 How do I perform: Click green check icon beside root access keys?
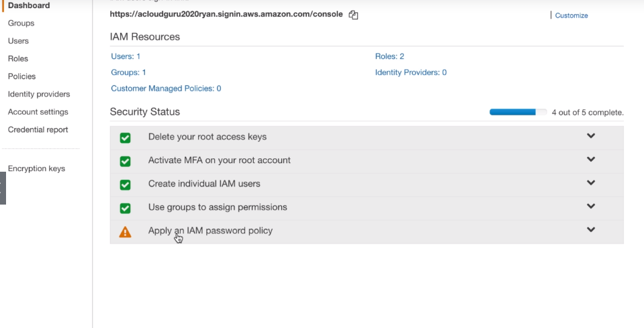(x=125, y=138)
